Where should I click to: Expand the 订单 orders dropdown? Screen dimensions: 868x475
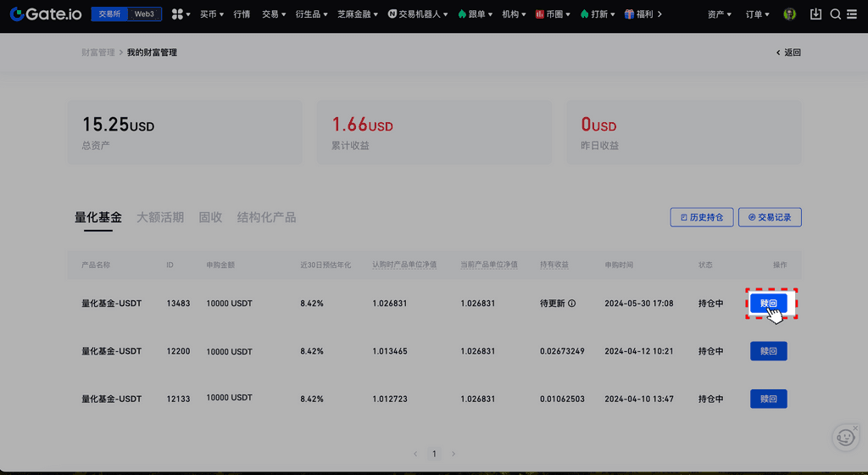coord(757,14)
